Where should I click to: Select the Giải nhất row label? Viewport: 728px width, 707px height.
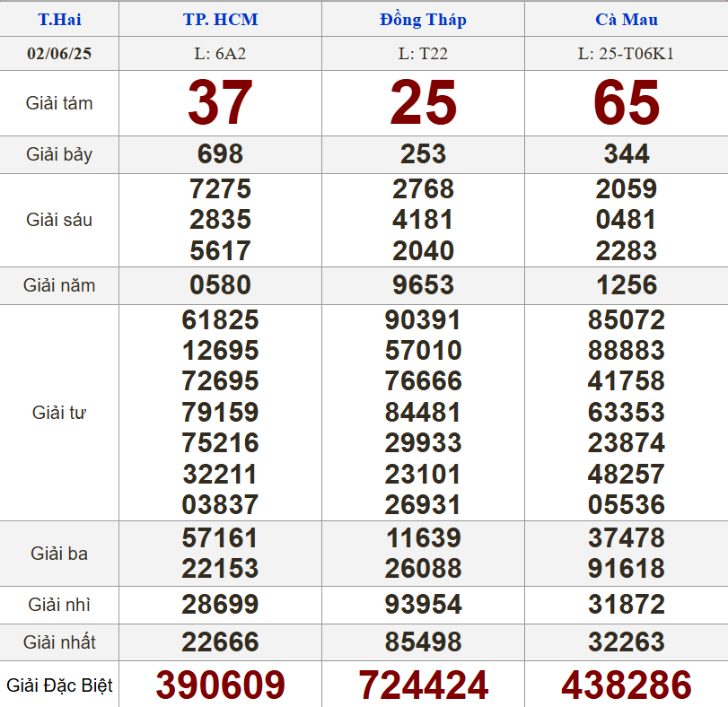59,642
